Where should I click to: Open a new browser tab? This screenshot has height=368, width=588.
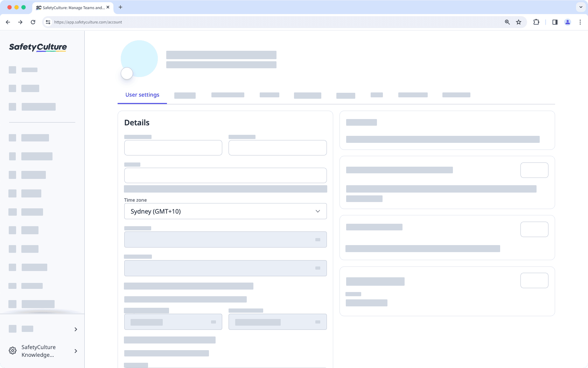coord(120,7)
